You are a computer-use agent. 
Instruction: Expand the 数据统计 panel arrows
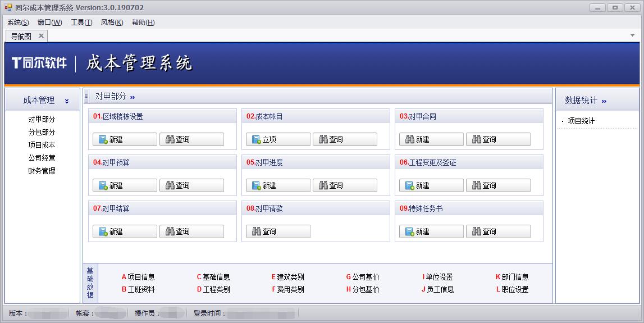604,101
